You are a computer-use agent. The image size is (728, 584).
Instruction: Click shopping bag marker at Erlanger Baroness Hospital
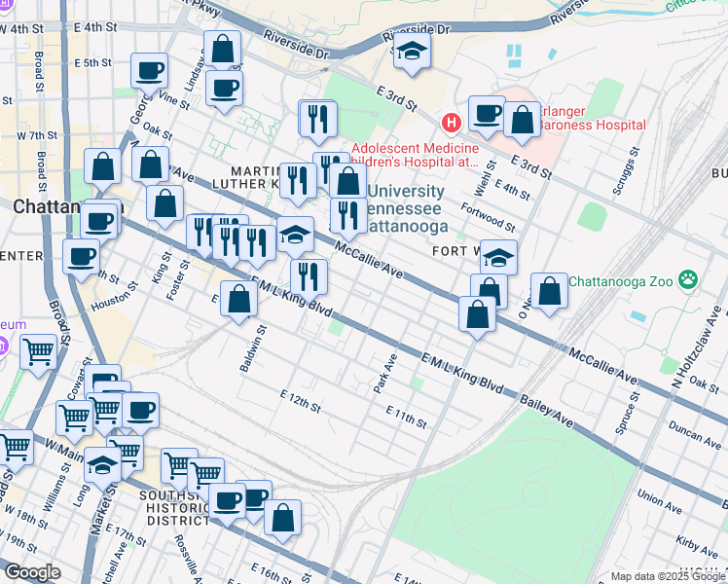522,121
